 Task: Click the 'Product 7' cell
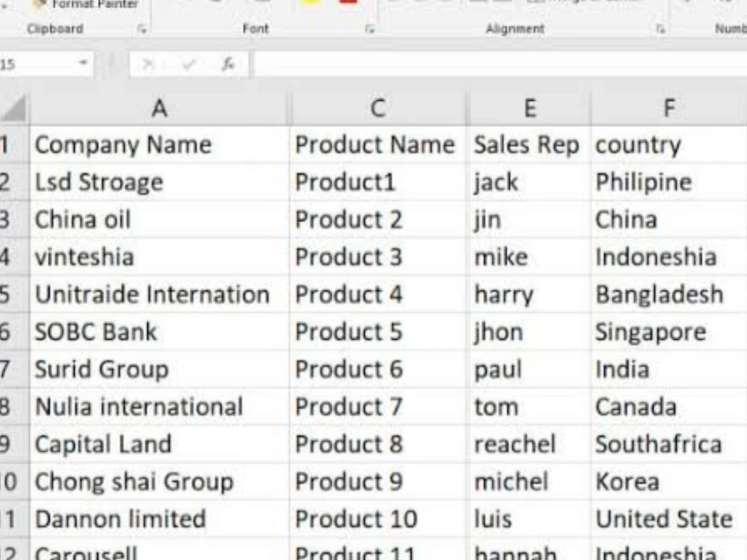point(378,407)
